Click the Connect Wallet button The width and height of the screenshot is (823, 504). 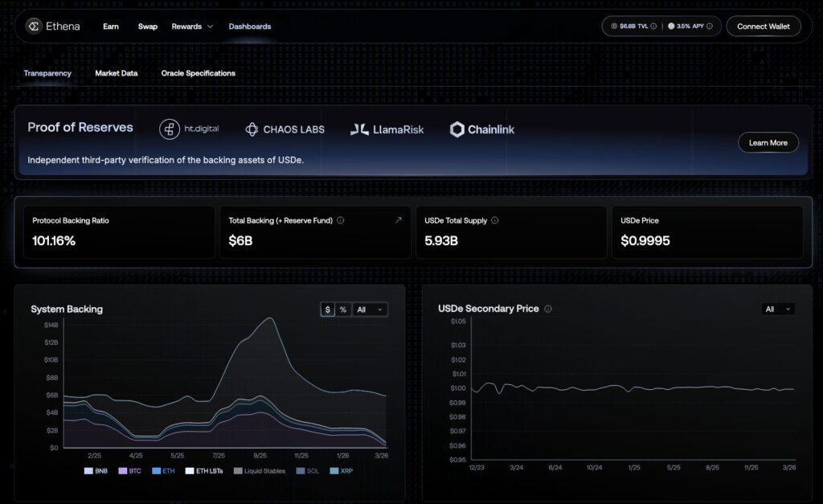764,27
